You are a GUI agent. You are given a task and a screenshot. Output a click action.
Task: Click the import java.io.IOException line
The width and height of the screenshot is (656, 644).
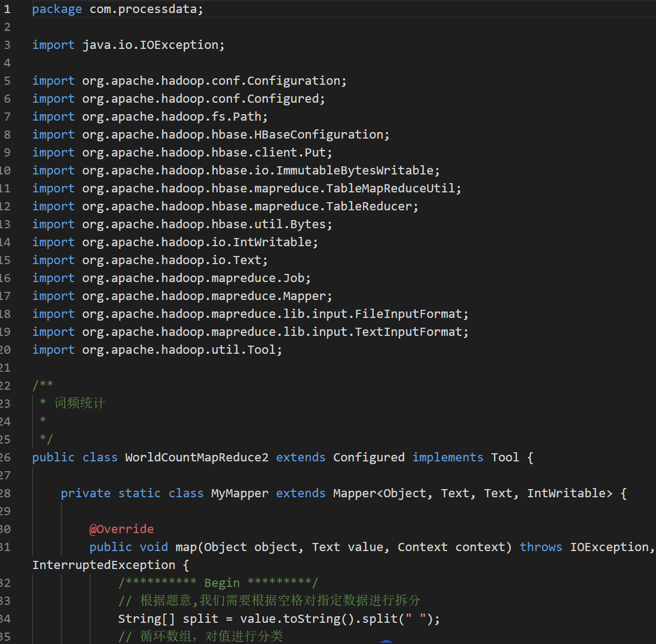coord(128,45)
